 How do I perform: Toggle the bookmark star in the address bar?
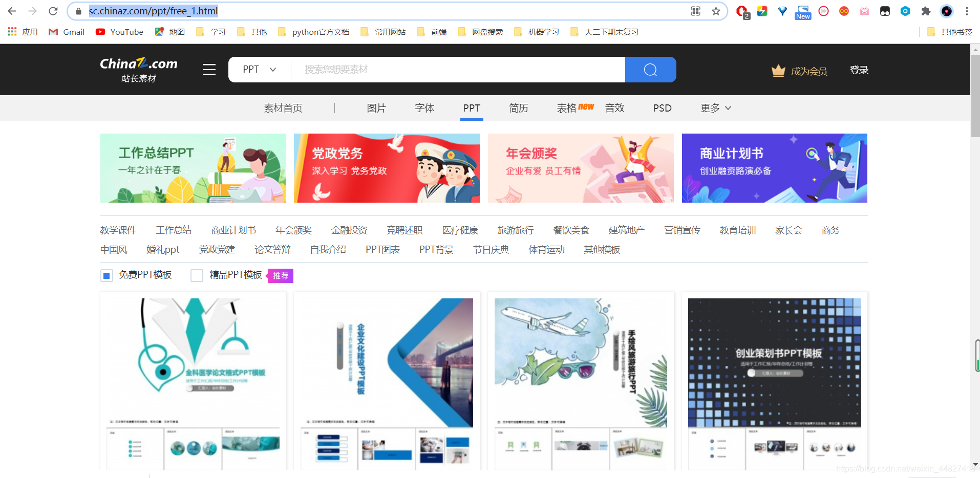click(716, 11)
